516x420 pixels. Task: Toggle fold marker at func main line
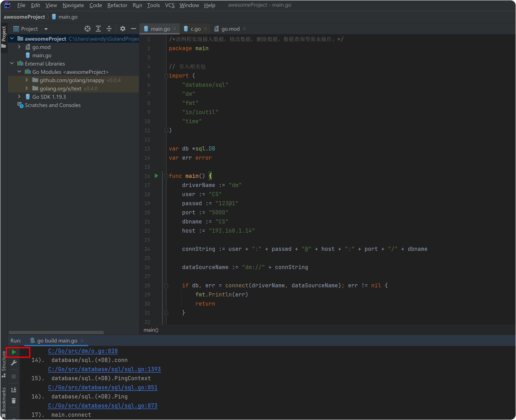(x=166, y=176)
